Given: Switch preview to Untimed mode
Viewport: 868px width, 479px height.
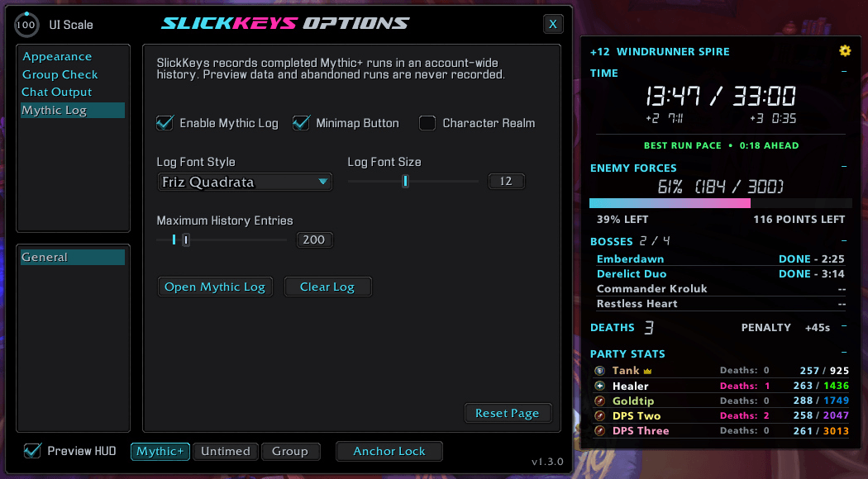Looking at the screenshot, I should point(226,452).
